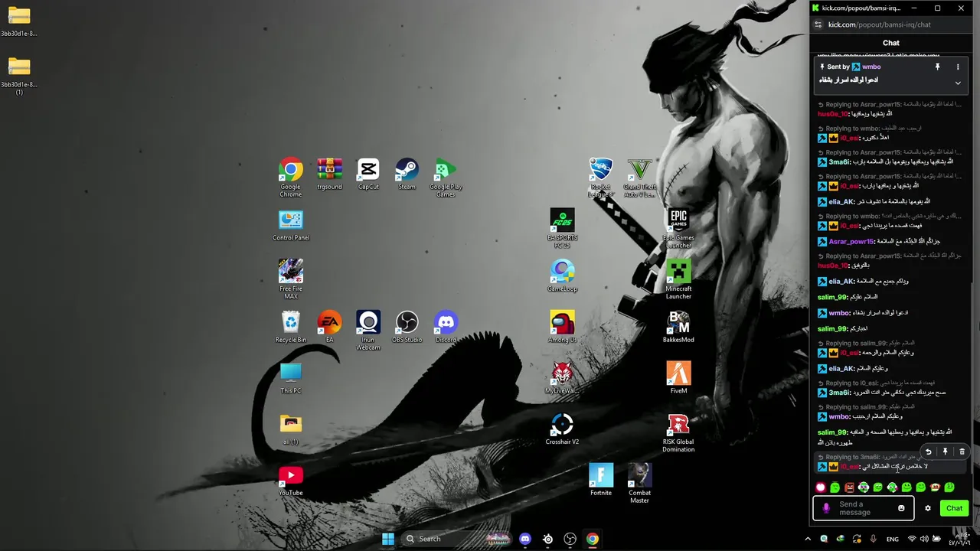Image resolution: width=980 pixels, height=551 pixels.
Task: Insert the angry red face emote
Action: pos(849,487)
